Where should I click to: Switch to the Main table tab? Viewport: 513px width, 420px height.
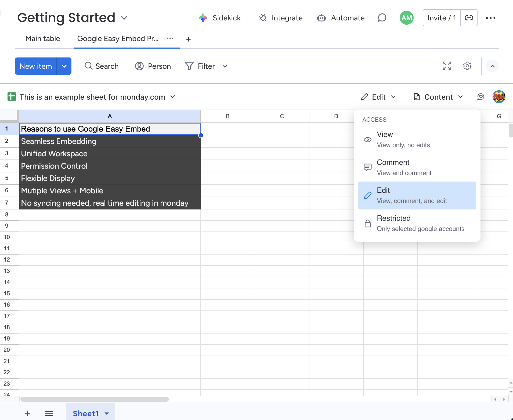point(42,38)
